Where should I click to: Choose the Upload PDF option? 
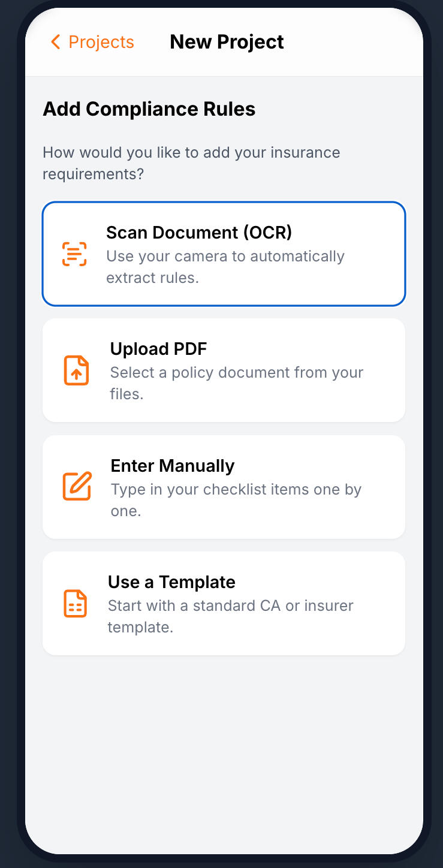[x=224, y=370]
